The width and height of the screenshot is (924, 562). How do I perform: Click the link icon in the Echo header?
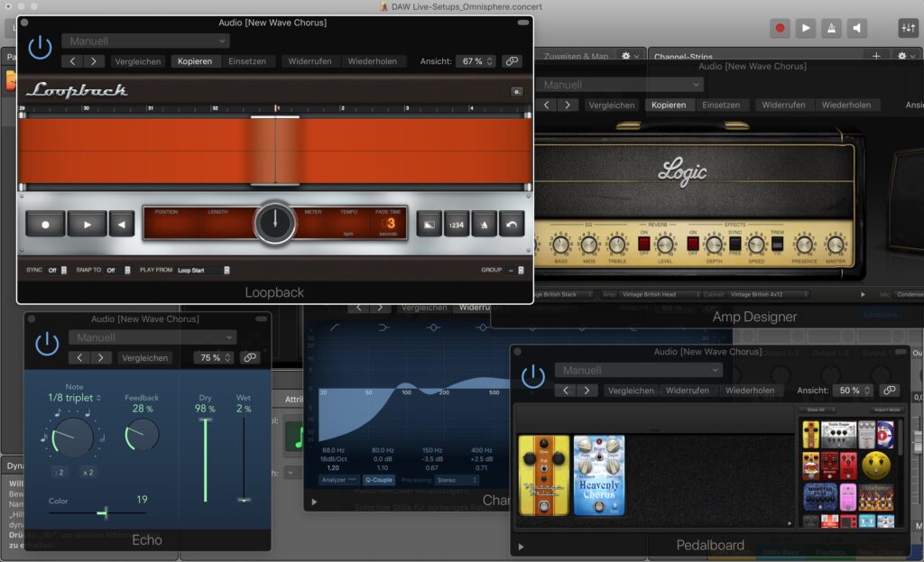pyautogui.click(x=250, y=357)
